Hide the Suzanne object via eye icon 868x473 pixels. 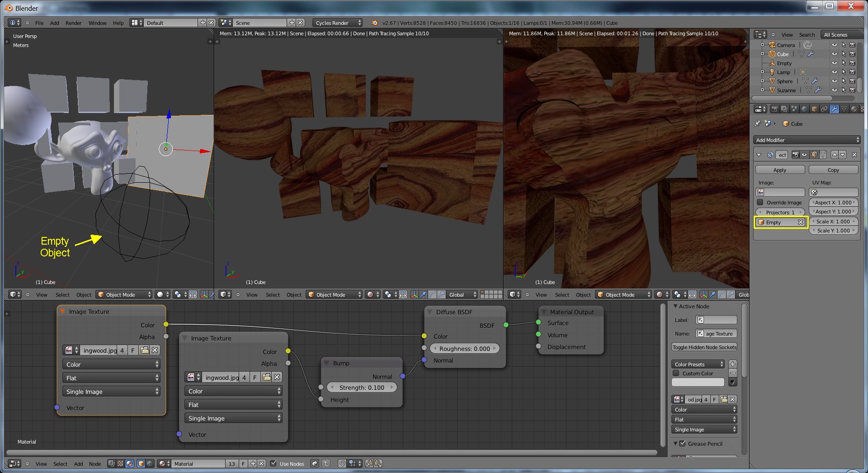pyautogui.click(x=834, y=90)
